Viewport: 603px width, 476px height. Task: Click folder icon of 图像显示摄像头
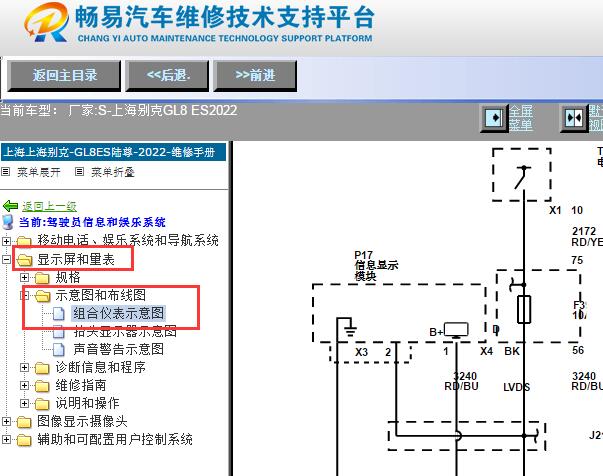point(24,422)
